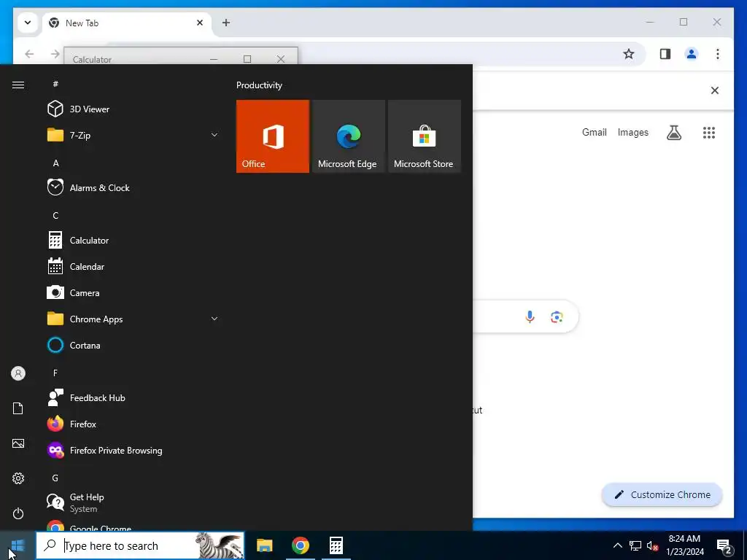747x560 pixels.
Task: Open the Get Help app
Action: point(133,502)
